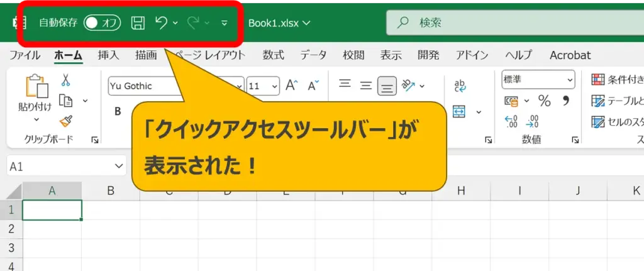Cut selection with the scissors icon

[65, 80]
